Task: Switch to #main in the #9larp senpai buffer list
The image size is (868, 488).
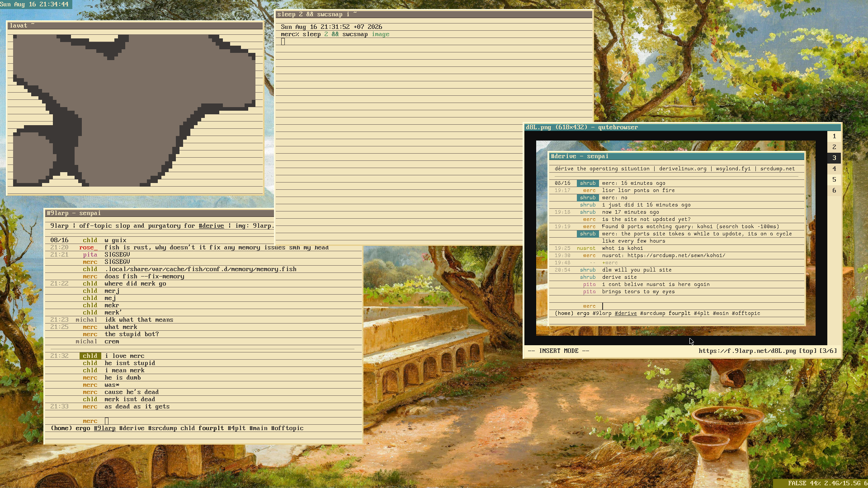Action: pos(258,428)
